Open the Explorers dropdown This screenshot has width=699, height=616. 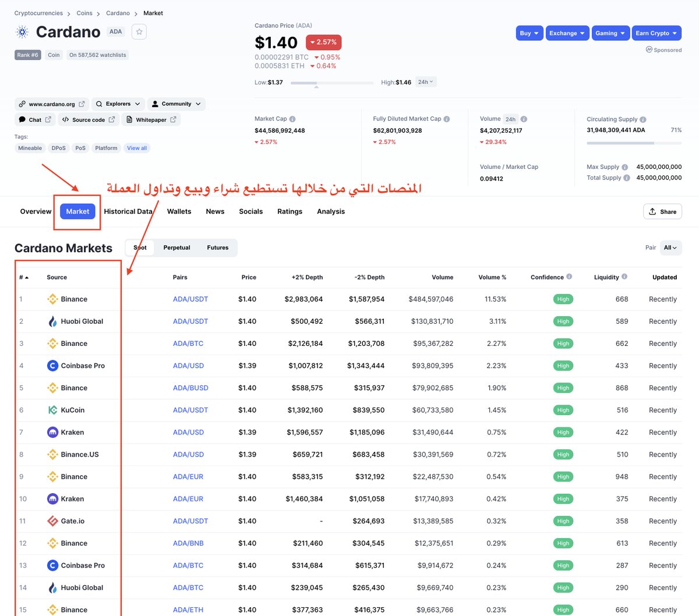118,104
